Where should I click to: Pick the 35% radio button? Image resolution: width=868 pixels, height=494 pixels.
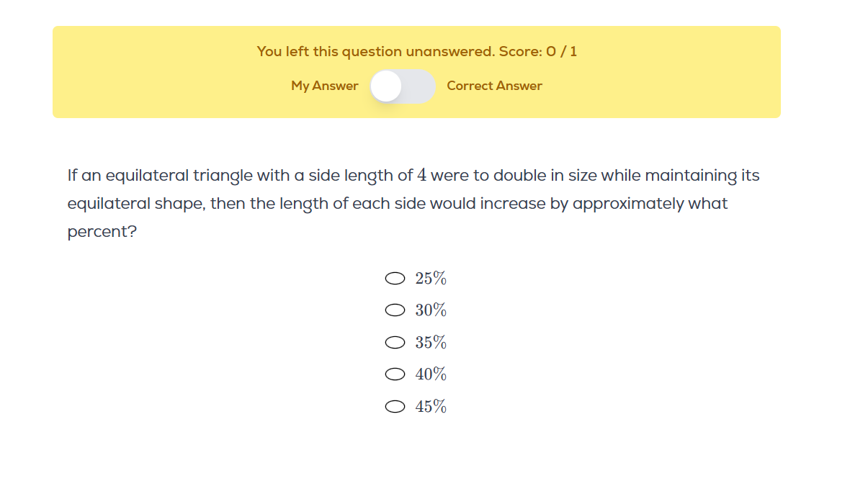[395, 343]
